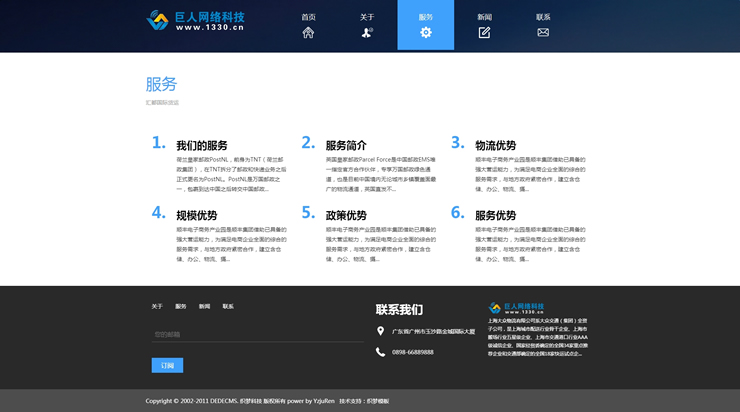The width and height of the screenshot is (740, 412).
Task: Click the header 巨人网络科技 logo
Action: click(196, 22)
